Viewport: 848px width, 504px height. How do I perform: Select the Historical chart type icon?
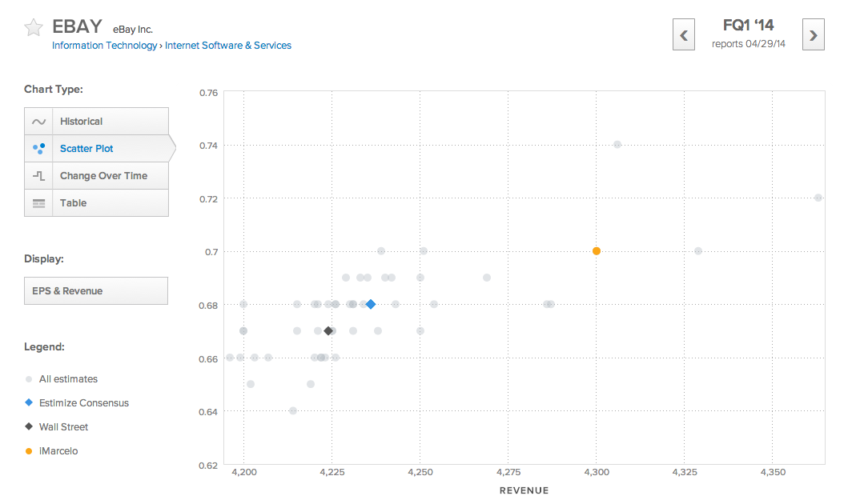point(38,120)
